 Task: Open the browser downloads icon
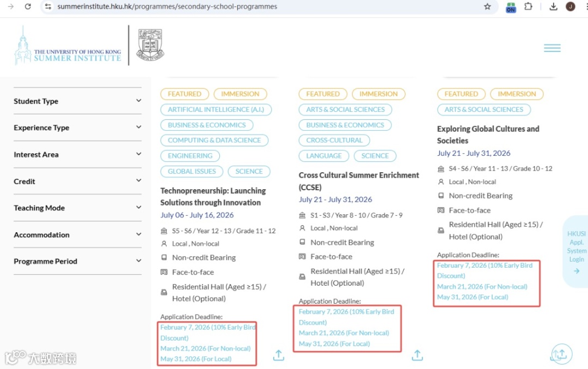click(553, 7)
